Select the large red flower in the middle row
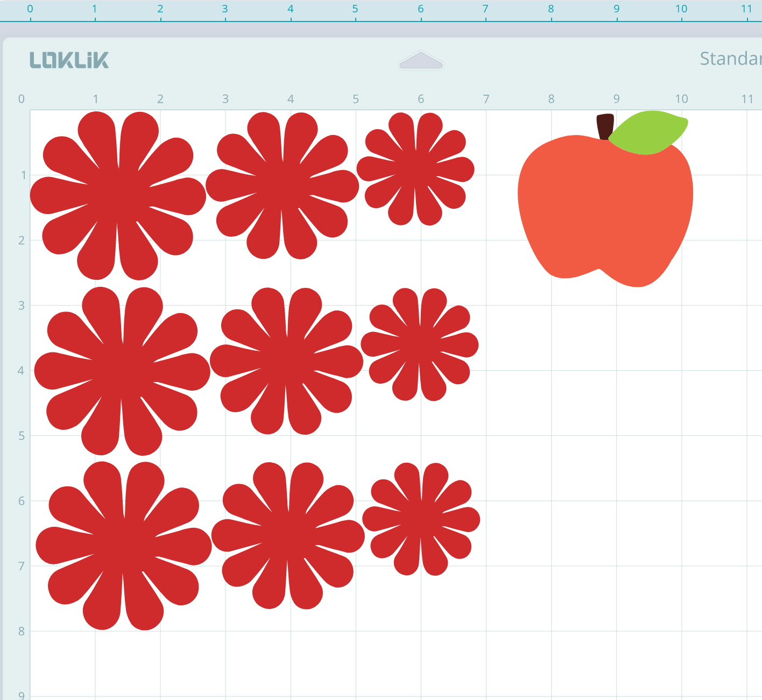The image size is (762, 700). pyautogui.click(x=122, y=371)
